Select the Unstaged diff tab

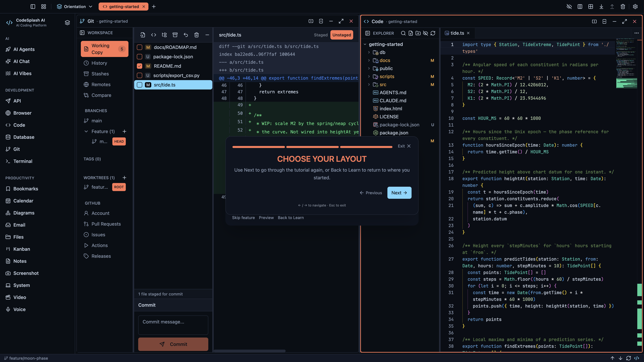(x=341, y=35)
